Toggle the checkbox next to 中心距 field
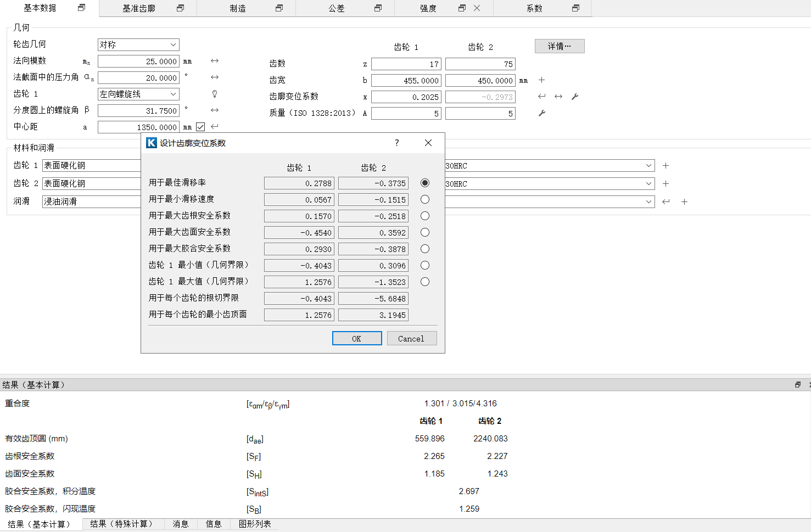This screenshot has height=532, width=811. tap(200, 127)
